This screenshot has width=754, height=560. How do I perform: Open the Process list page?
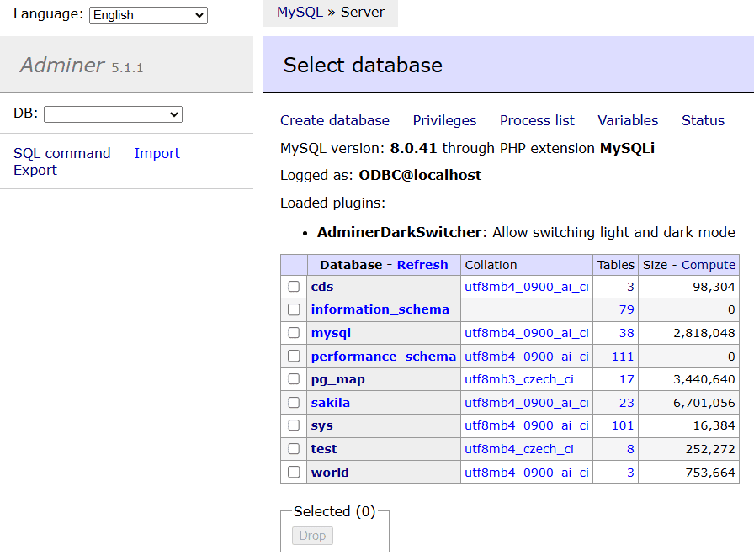click(x=537, y=120)
